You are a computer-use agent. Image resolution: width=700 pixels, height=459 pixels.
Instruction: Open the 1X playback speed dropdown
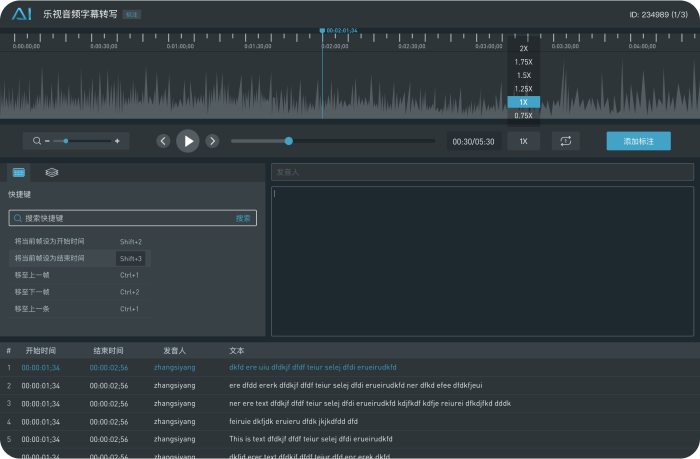pos(524,141)
